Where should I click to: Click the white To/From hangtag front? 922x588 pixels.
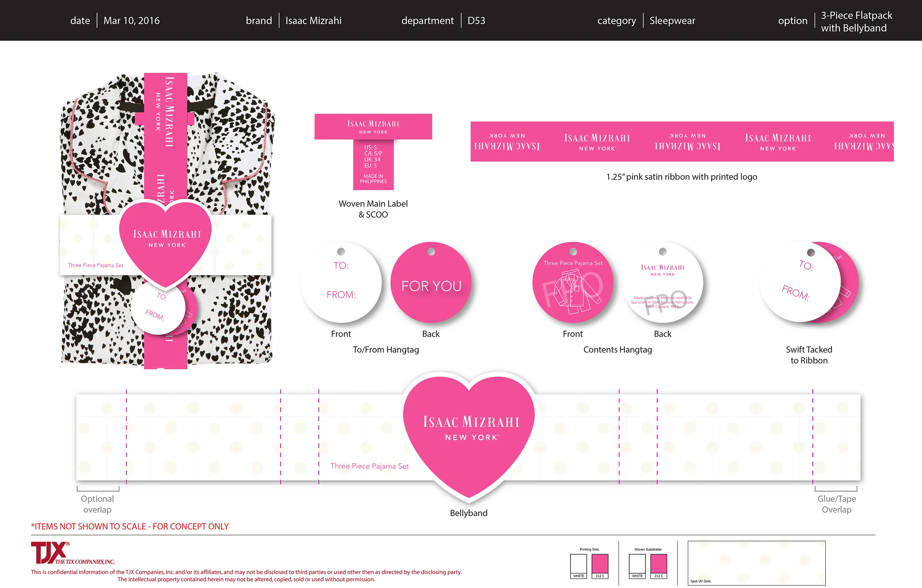341,282
